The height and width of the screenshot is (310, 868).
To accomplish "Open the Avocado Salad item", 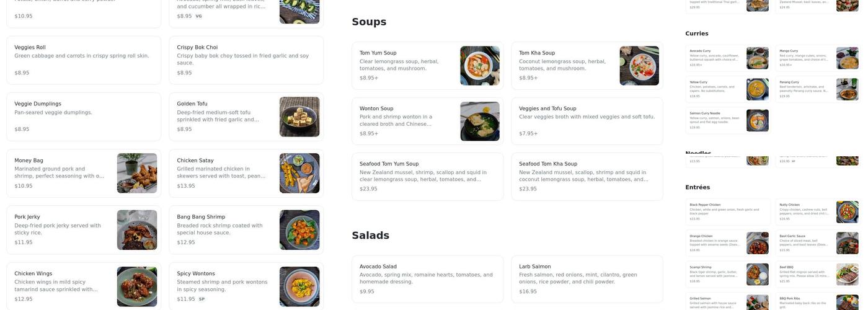I will (x=427, y=279).
